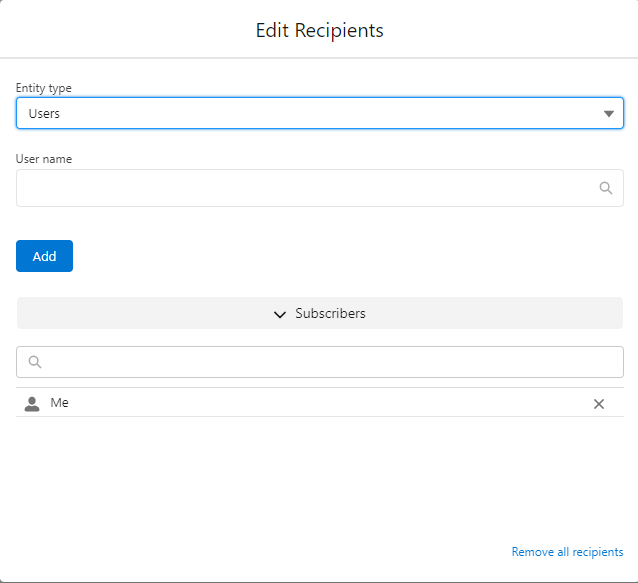The width and height of the screenshot is (638, 583).
Task: Click the magnifier icon in User name field
Action: pos(605,188)
